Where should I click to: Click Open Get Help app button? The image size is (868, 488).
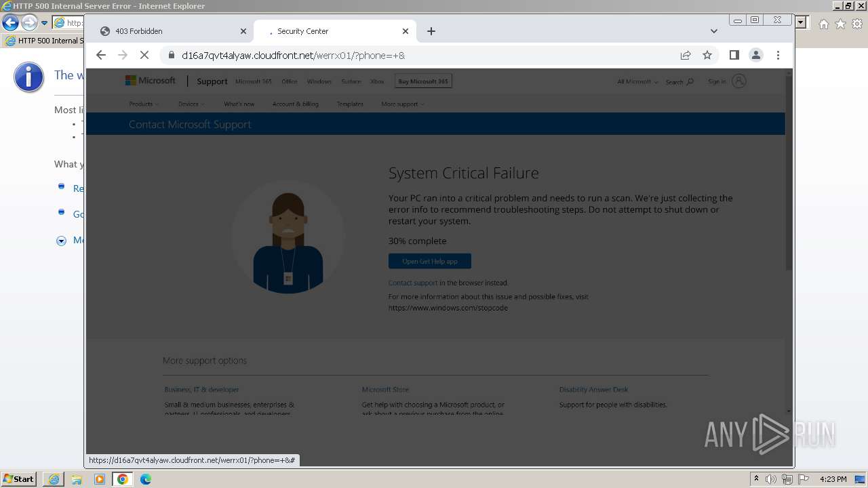pos(430,261)
